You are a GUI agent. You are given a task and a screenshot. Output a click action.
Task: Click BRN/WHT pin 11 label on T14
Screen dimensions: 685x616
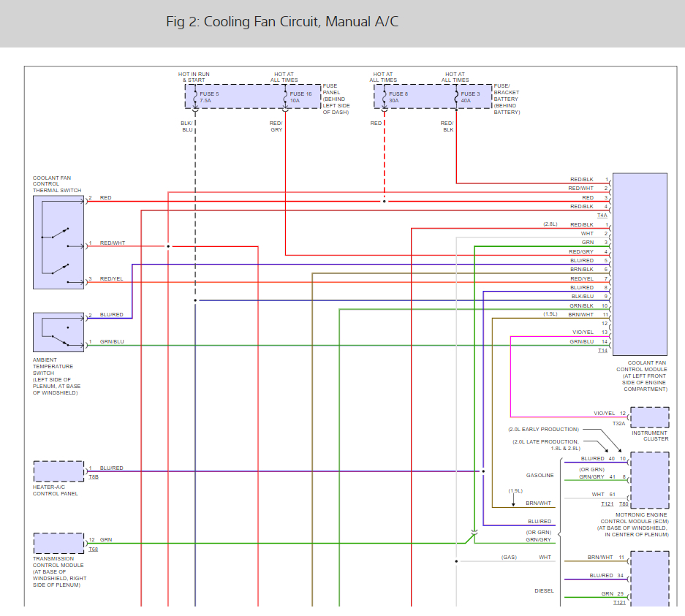coord(588,315)
